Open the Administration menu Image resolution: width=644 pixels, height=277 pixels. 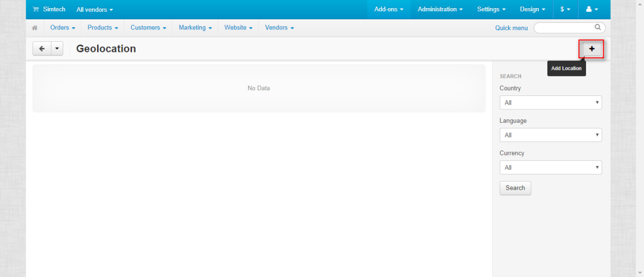pos(440,10)
